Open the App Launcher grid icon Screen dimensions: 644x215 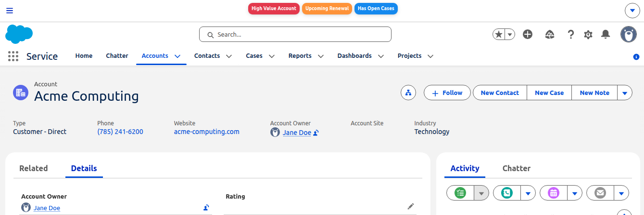click(x=13, y=56)
